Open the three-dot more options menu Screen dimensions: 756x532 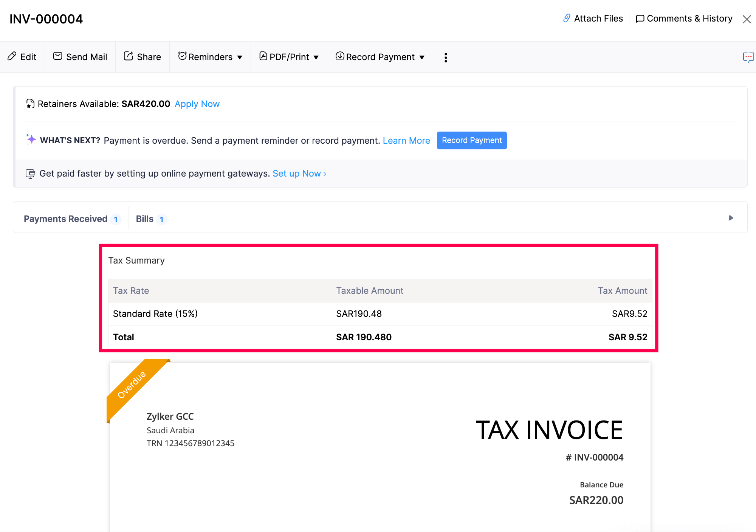click(x=446, y=57)
